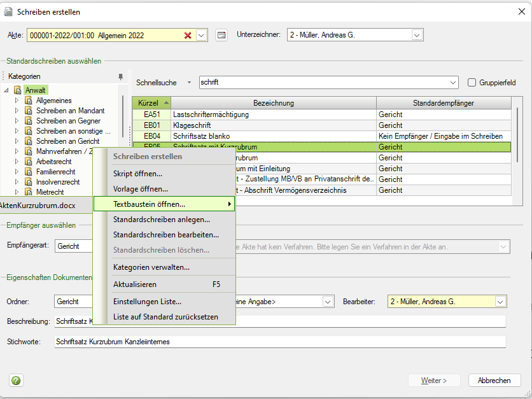Open the disabled Verfahren dropdown arrow

coord(503,247)
